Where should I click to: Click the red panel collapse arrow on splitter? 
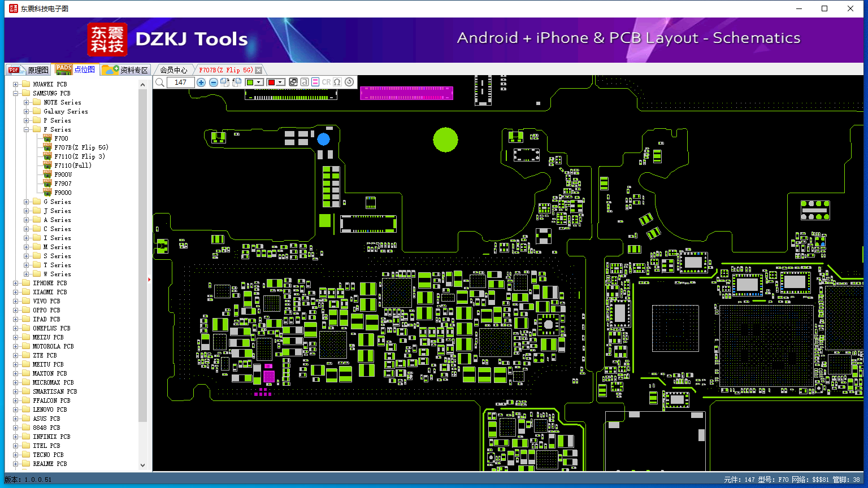point(149,279)
